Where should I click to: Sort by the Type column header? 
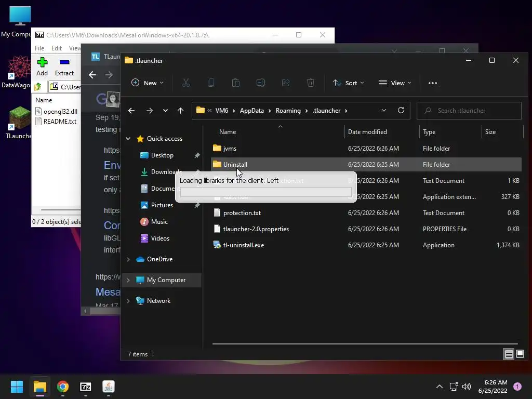tap(429, 131)
